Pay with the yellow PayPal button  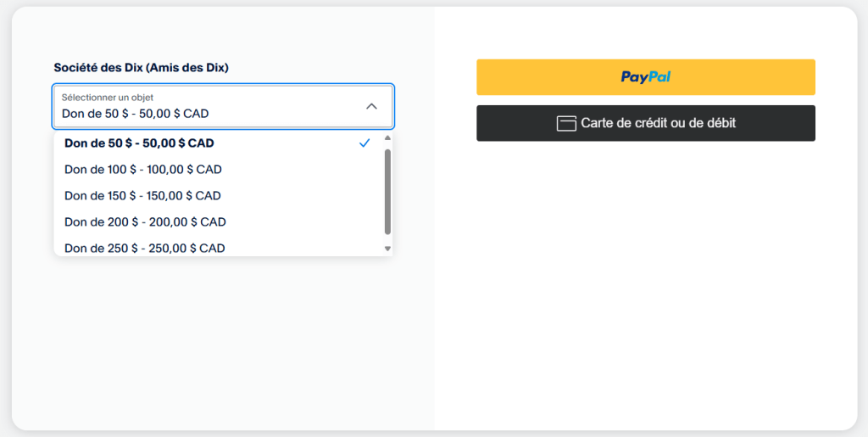point(645,77)
